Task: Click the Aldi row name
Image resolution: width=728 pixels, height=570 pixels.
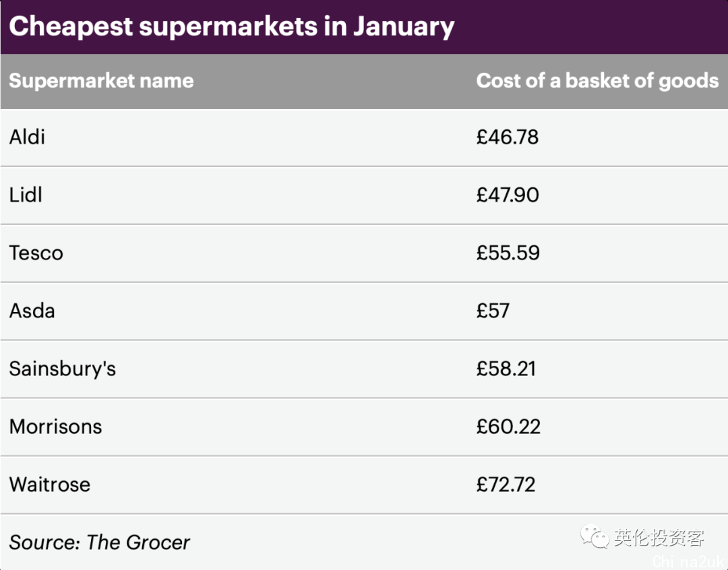Action: pyautogui.click(x=27, y=137)
